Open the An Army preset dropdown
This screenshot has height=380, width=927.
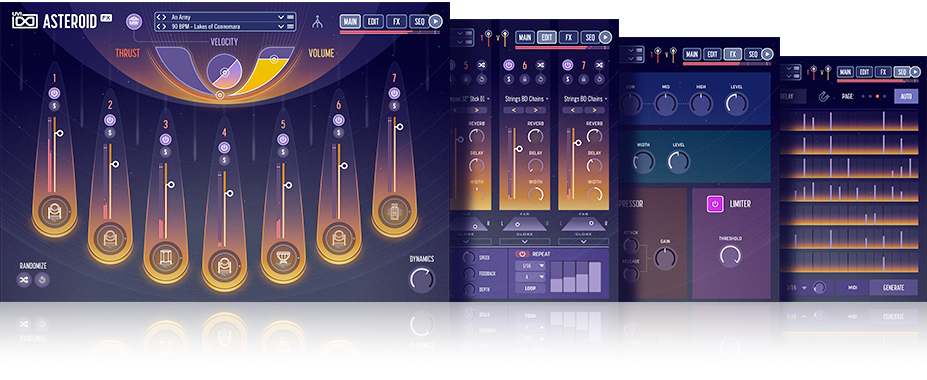click(282, 17)
